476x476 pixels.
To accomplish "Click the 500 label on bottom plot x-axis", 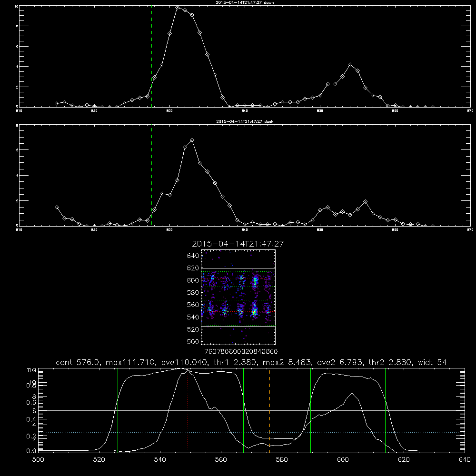I will coord(38,460).
